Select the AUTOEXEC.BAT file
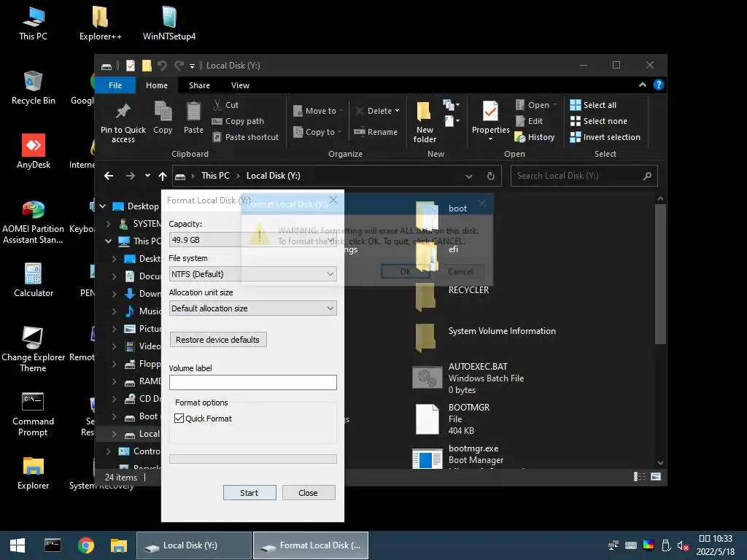Image resolution: width=747 pixels, height=560 pixels. [468, 378]
